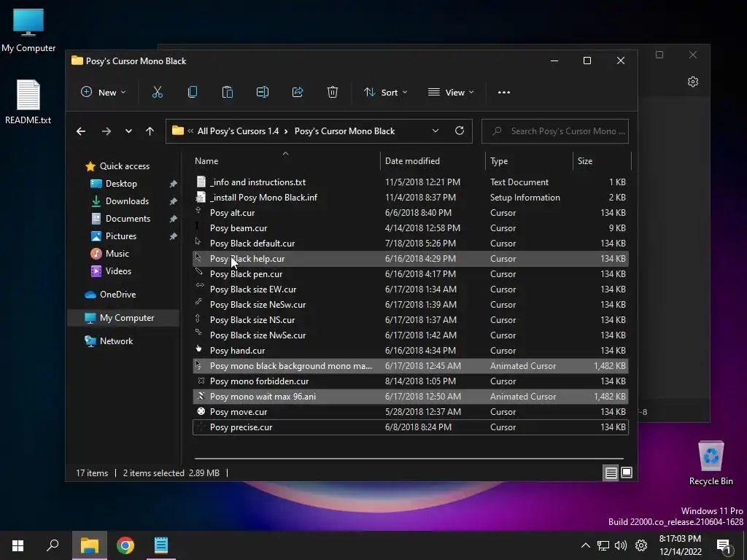Select _info and instructions.txt file
Viewport: 747px width, 560px height.
[410, 182]
